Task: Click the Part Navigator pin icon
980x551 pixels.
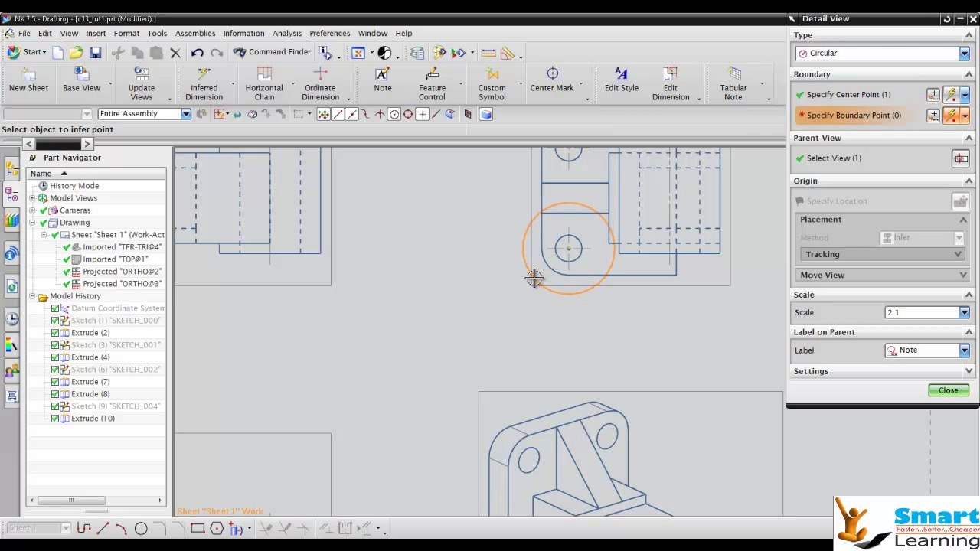Action: [x=32, y=158]
